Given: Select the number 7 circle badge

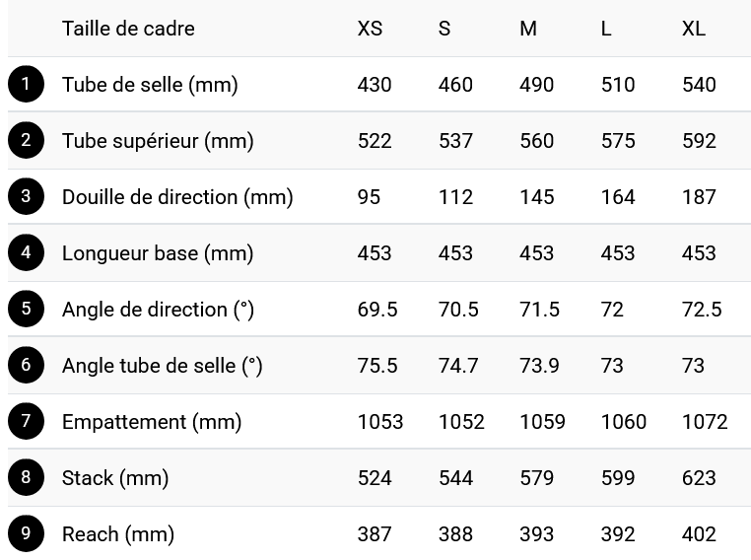Looking at the screenshot, I should 26,421.
